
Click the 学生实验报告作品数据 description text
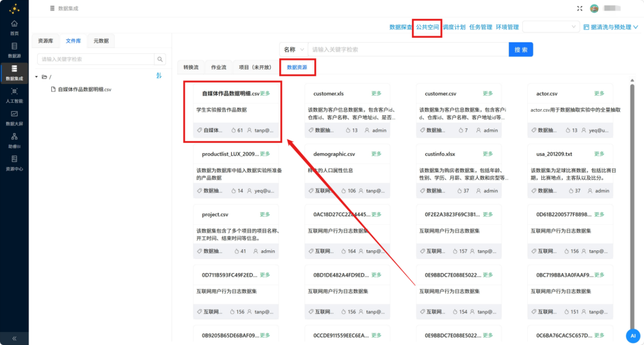222,110
